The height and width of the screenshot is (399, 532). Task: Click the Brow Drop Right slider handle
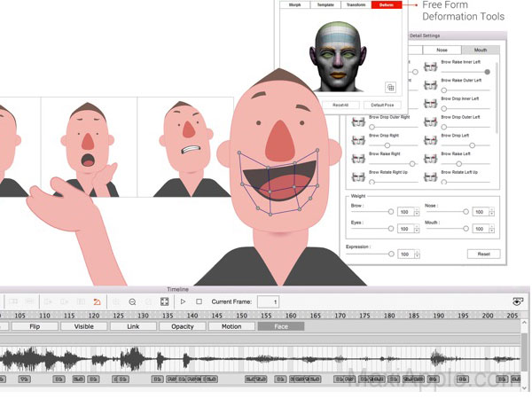[387, 145]
